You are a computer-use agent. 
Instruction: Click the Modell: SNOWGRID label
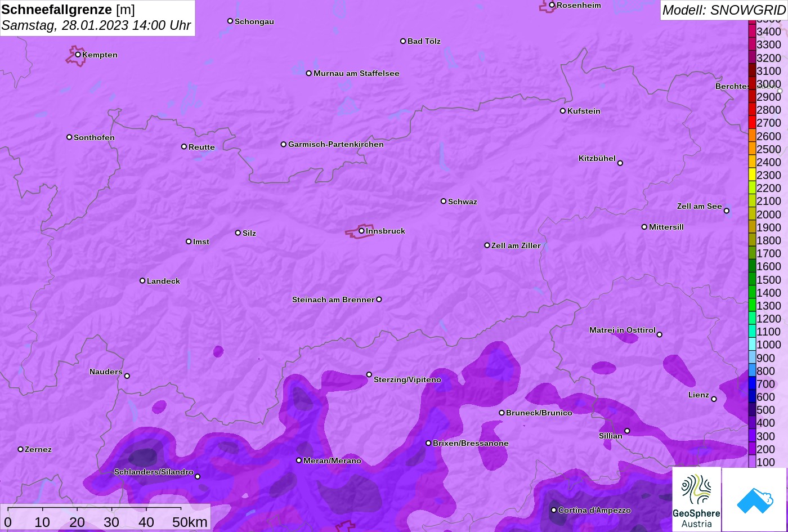[724, 10]
